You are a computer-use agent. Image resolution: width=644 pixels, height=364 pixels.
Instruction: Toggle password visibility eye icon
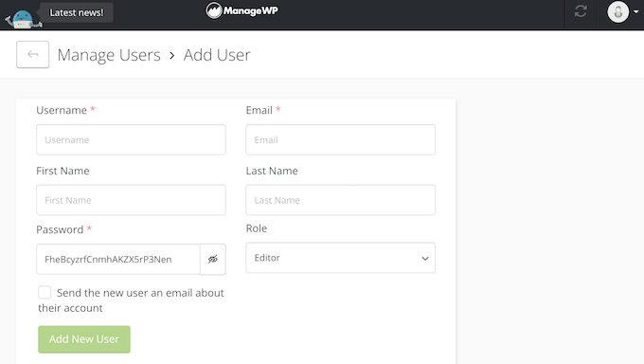(x=213, y=259)
